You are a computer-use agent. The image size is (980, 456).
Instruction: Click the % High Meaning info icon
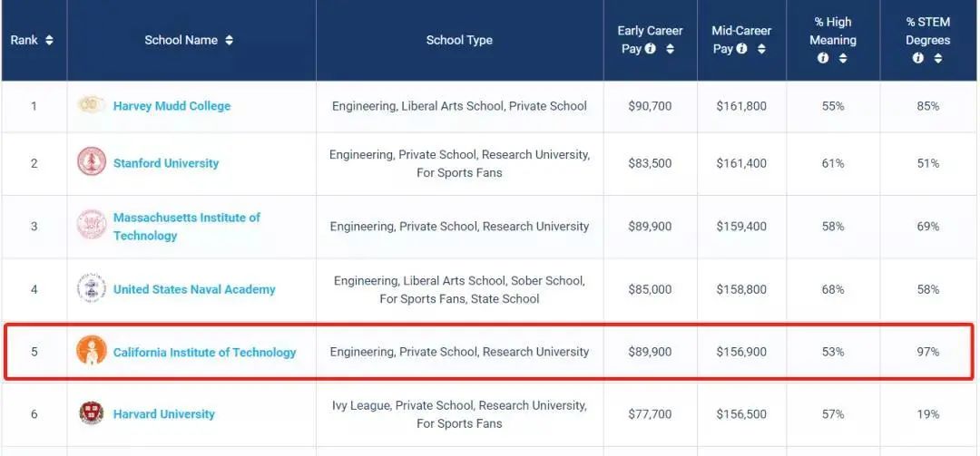(x=823, y=58)
